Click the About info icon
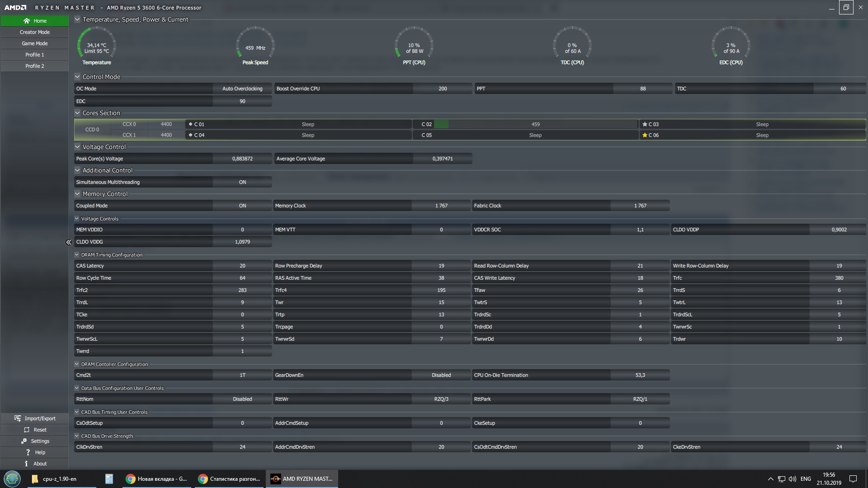 click(26, 464)
